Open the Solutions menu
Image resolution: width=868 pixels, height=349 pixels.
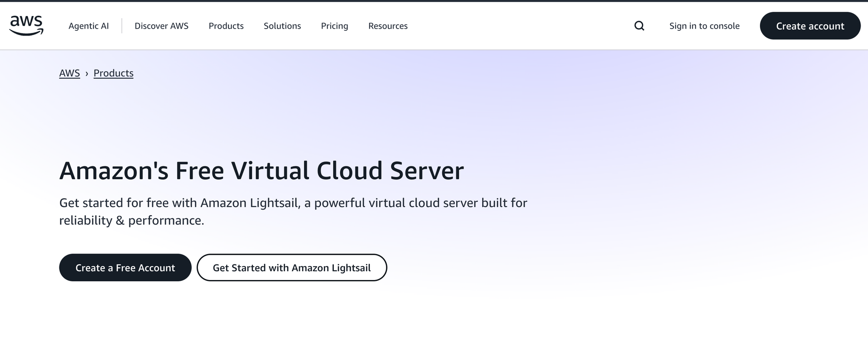283,26
